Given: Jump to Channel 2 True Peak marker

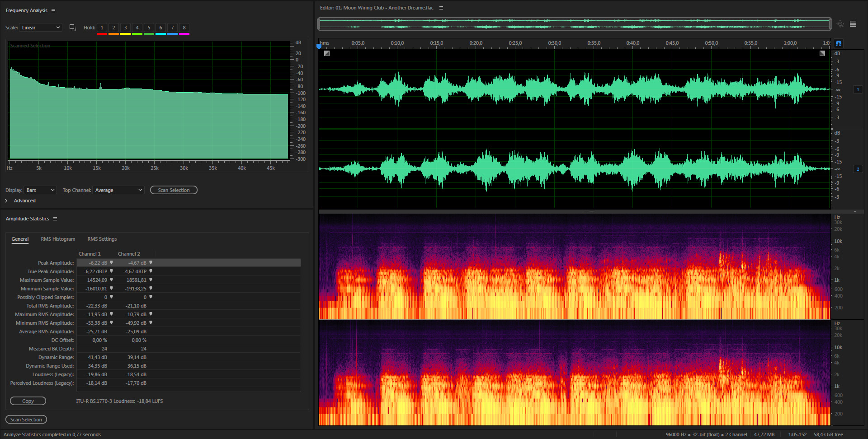Looking at the screenshot, I should (x=151, y=271).
